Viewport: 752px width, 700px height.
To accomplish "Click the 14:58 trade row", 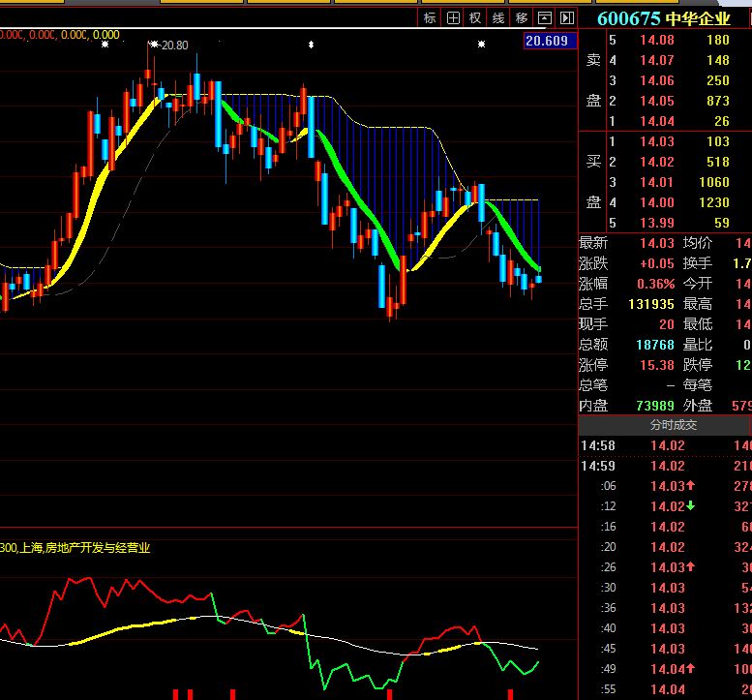I will click(x=665, y=445).
